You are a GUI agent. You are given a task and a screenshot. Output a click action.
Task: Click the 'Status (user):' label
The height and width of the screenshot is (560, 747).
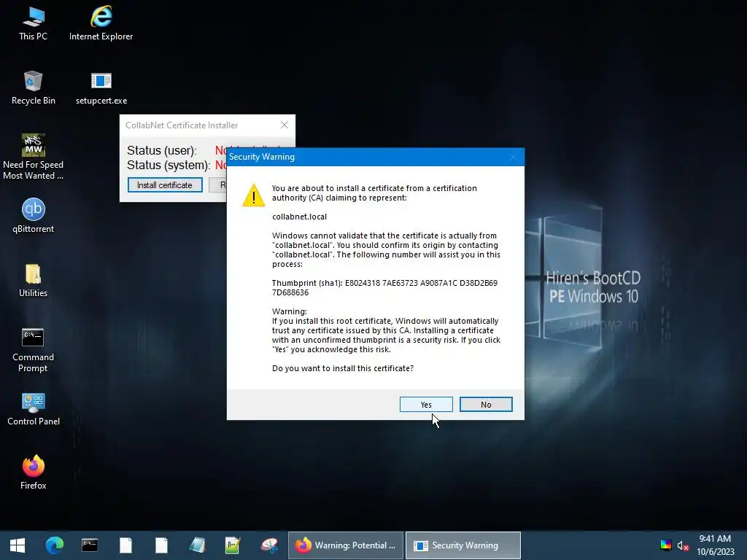(x=161, y=150)
